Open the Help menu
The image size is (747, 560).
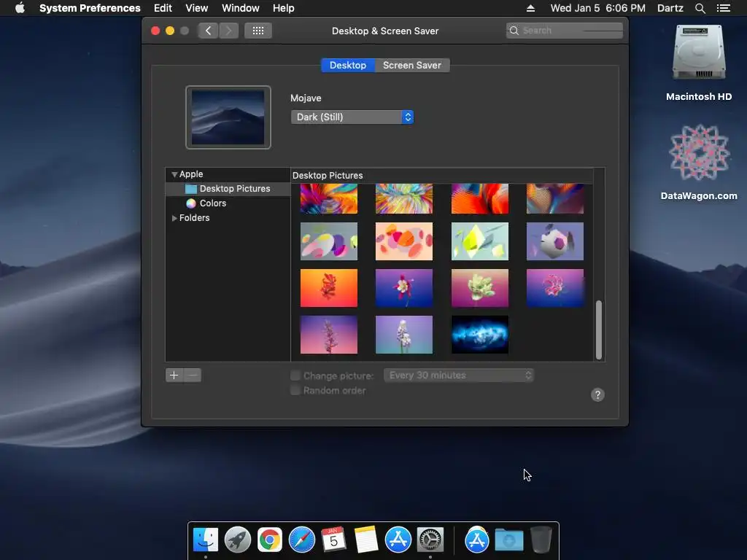(284, 8)
